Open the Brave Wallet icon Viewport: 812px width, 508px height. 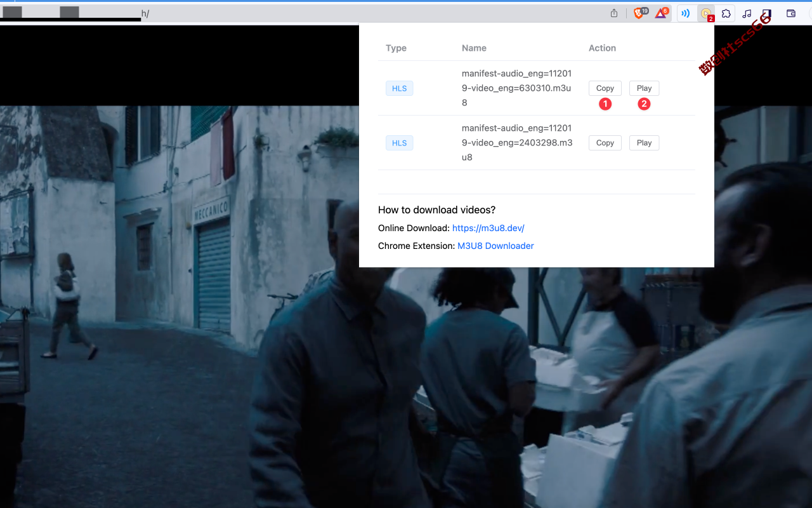791,13
